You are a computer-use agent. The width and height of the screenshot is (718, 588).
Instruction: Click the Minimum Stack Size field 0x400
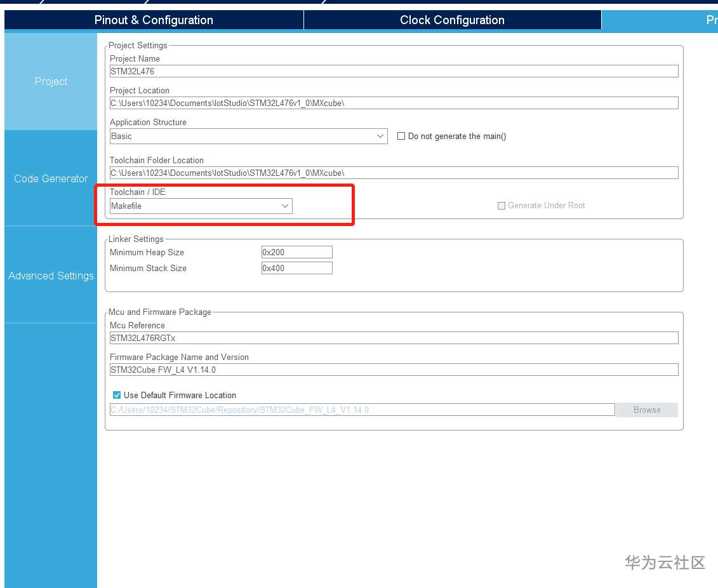click(x=296, y=269)
